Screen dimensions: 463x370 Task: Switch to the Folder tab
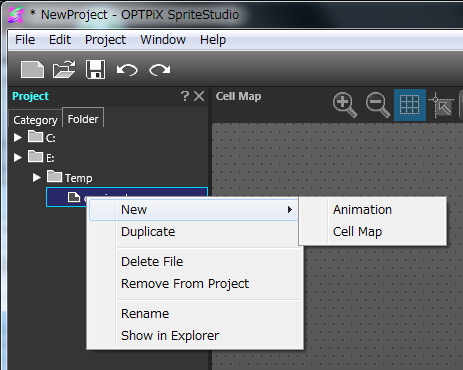point(83,119)
